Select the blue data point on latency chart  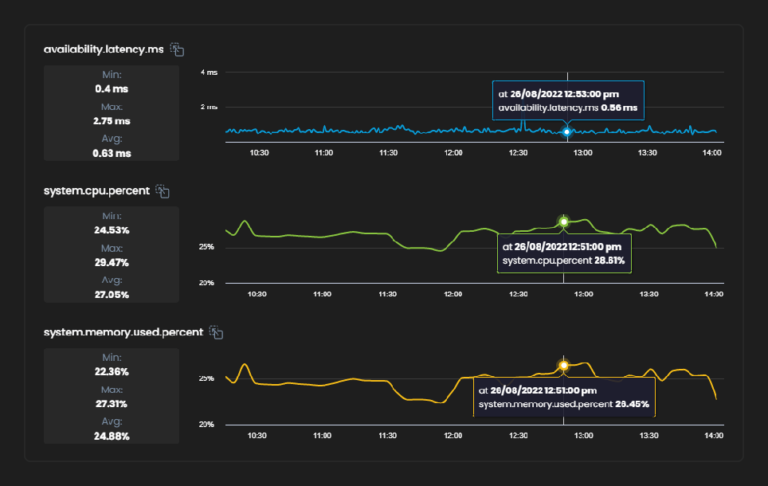coord(567,132)
